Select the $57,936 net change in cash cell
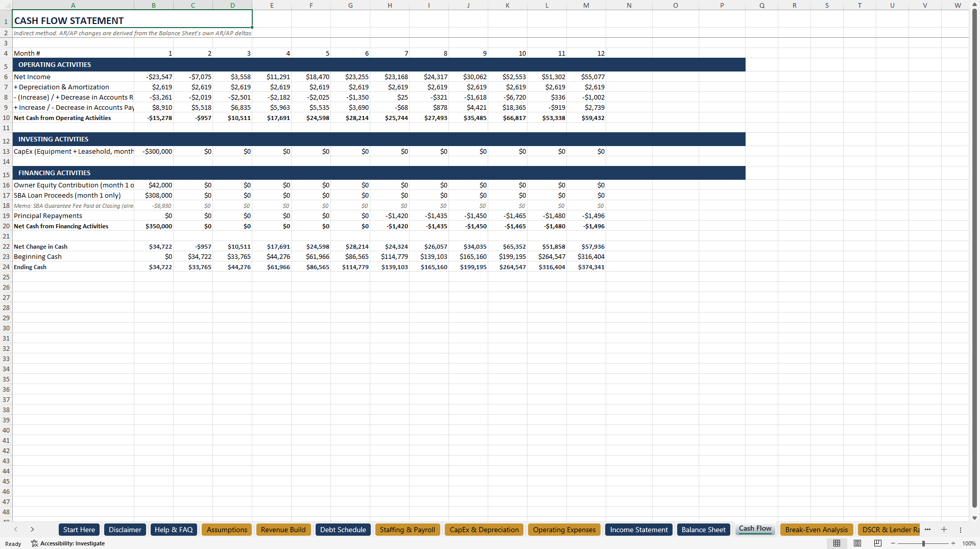980x549 pixels. click(586, 247)
